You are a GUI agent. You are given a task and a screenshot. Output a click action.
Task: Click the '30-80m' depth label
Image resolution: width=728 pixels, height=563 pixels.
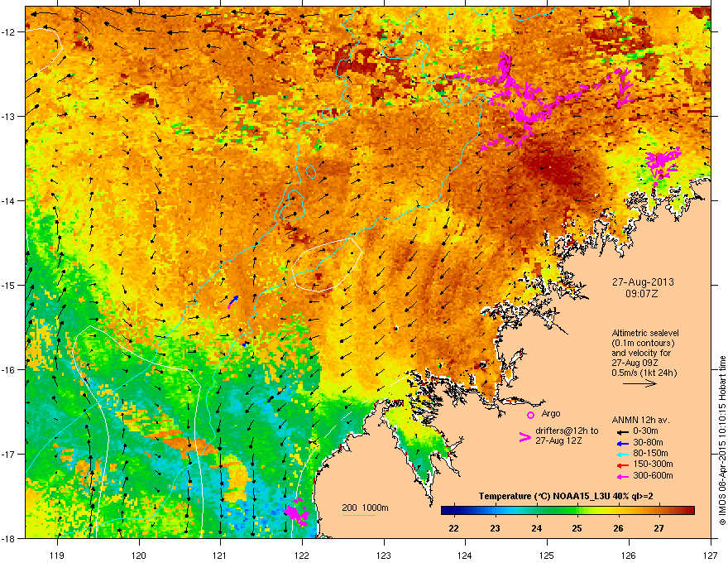point(648,442)
